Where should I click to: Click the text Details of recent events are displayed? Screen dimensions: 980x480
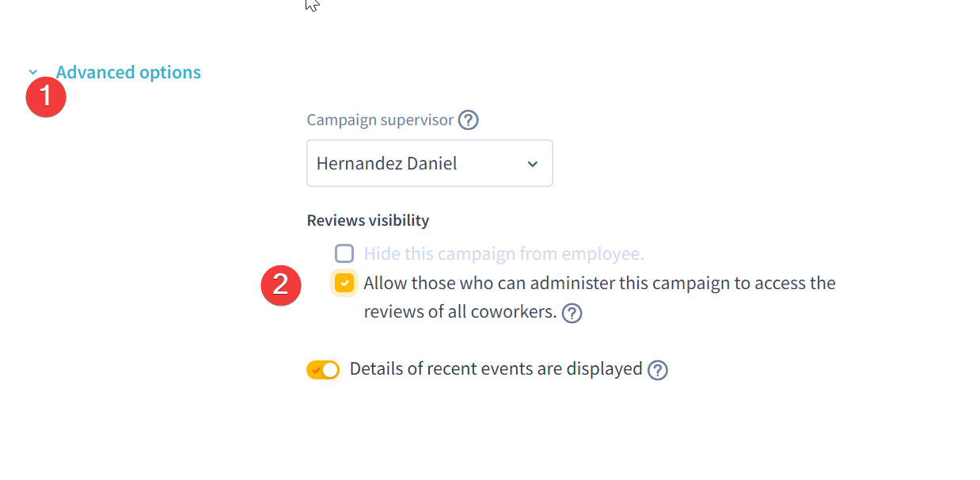pyautogui.click(x=496, y=369)
